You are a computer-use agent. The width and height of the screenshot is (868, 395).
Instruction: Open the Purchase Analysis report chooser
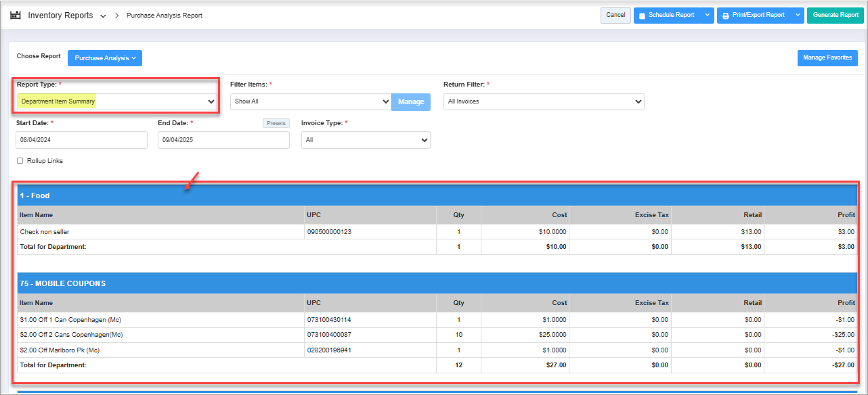pos(105,58)
